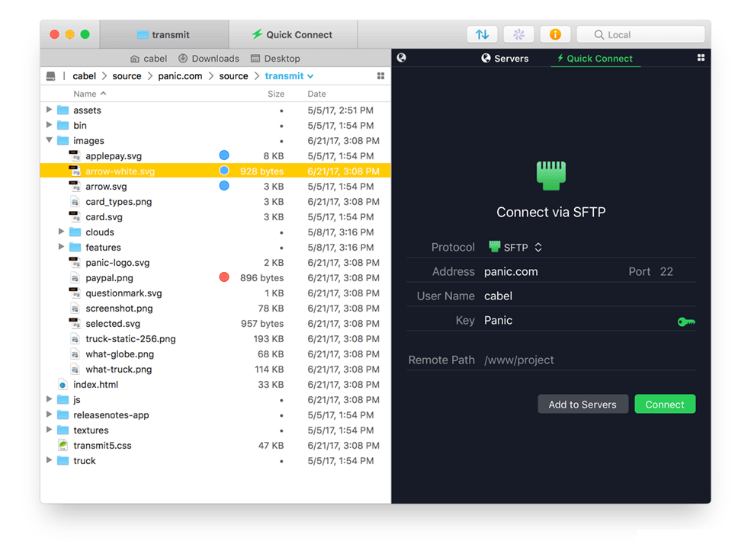Open the Downloads favorite

click(209, 59)
